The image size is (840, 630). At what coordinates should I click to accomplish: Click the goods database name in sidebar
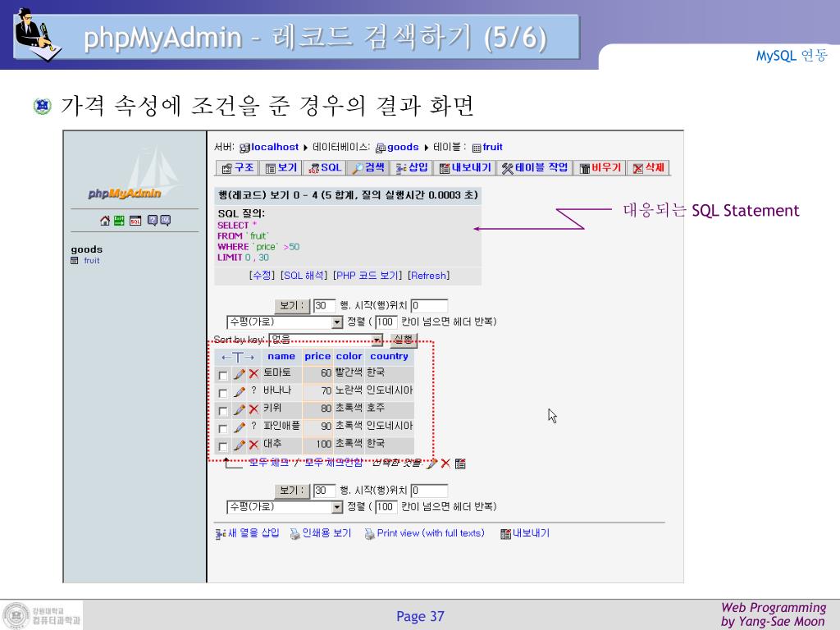[86, 249]
